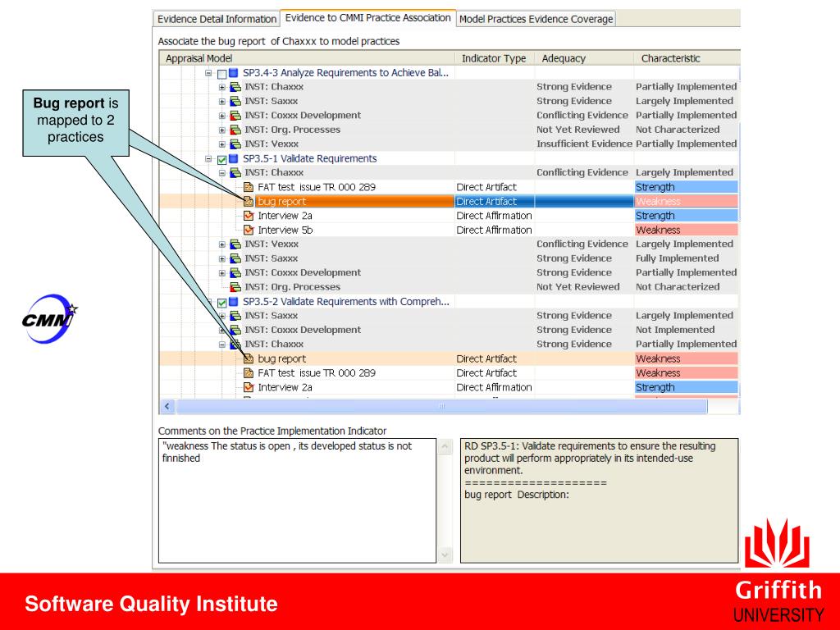Click the Characteristic column header
Image resolution: width=840 pixels, height=630 pixels.
tap(687, 58)
